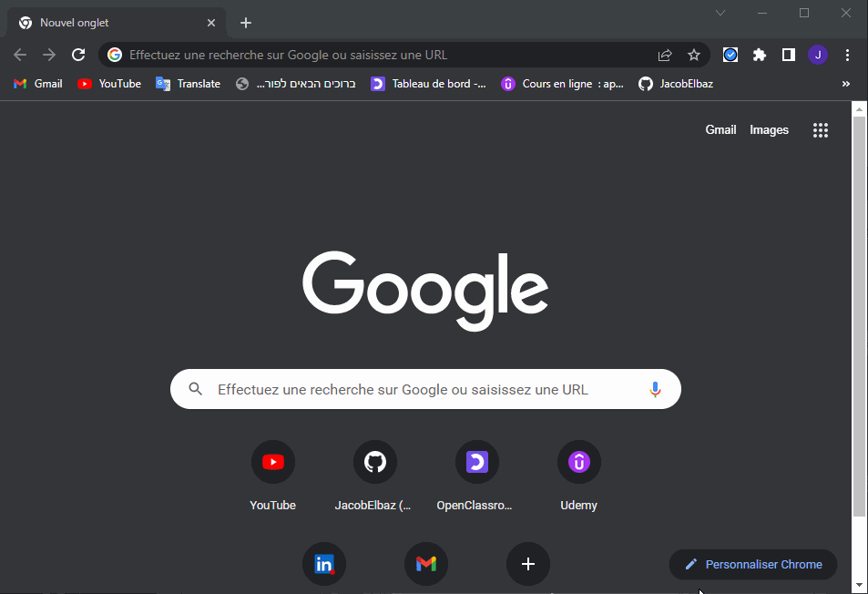Start voice search with the microphone

655,389
